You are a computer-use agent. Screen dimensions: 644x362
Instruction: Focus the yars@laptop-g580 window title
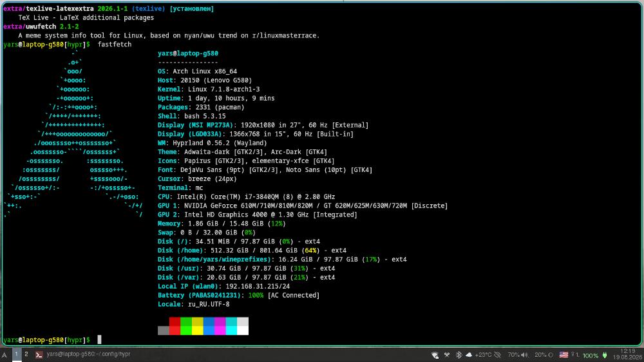point(88,354)
